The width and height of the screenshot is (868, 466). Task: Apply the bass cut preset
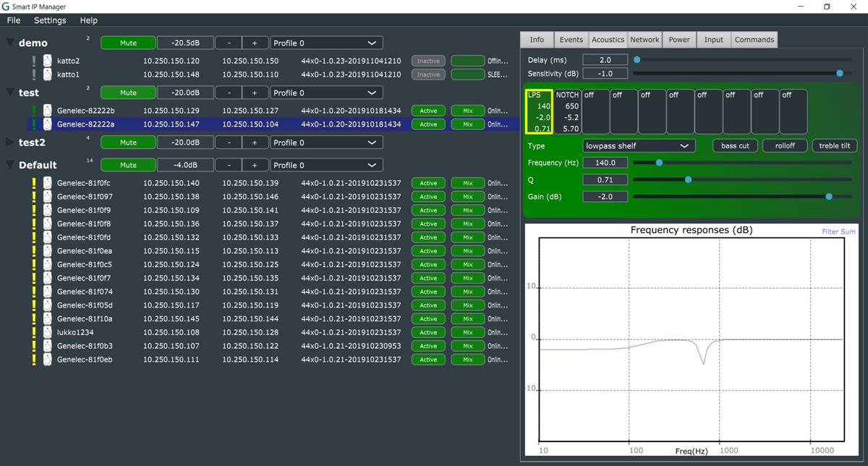[x=735, y=146]
